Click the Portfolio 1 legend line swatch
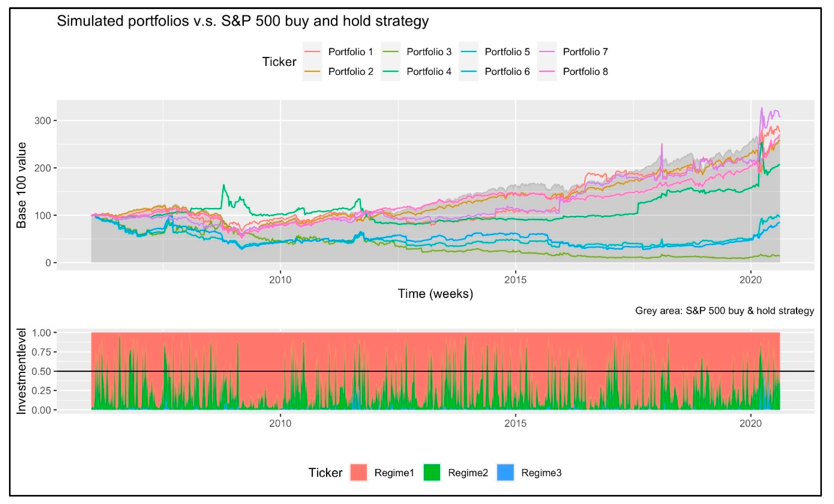 pyautogui.click(x=312, y=52)
